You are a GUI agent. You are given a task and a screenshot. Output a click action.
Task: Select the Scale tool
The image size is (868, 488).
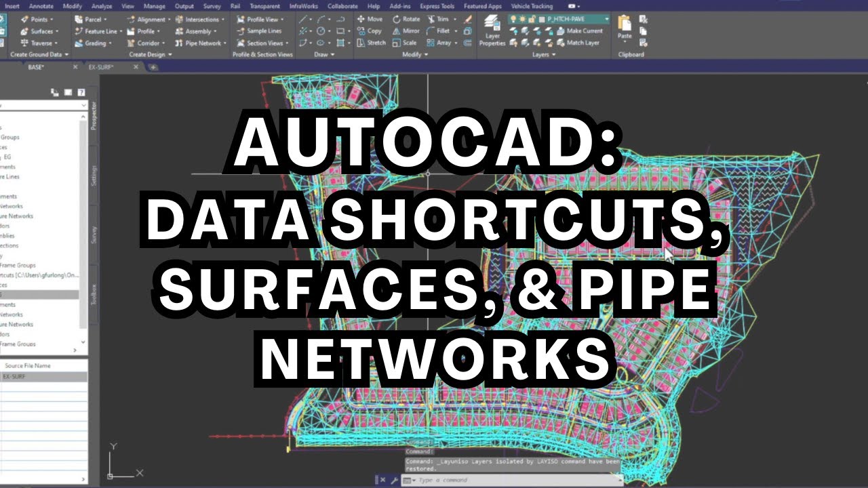point(404,43)
